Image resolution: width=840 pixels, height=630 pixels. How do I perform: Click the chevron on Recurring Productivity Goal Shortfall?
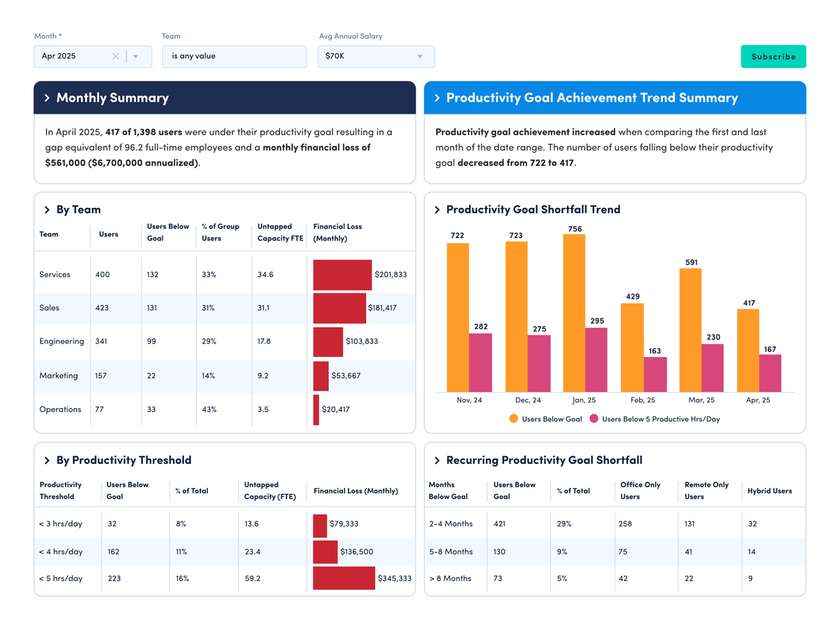coord(437,460)
